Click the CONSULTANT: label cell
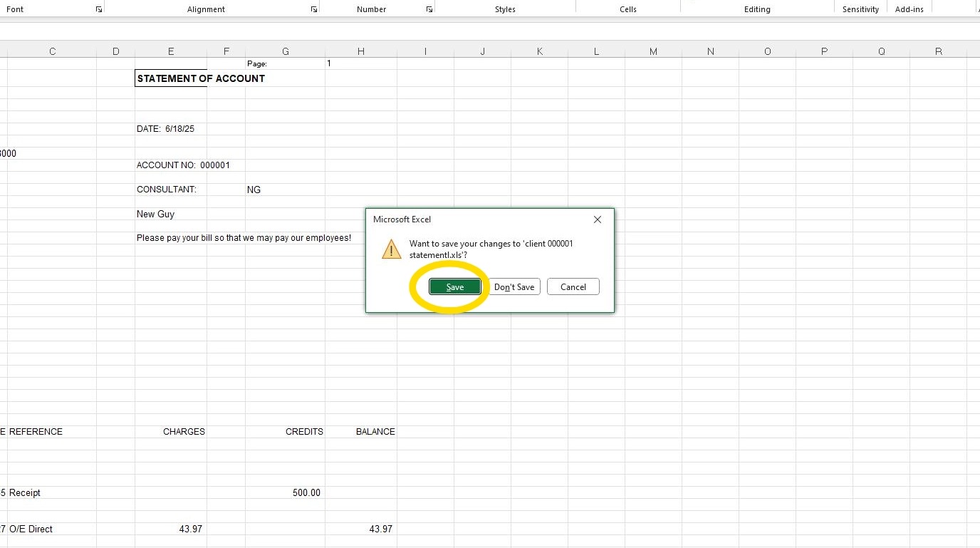 171,190
